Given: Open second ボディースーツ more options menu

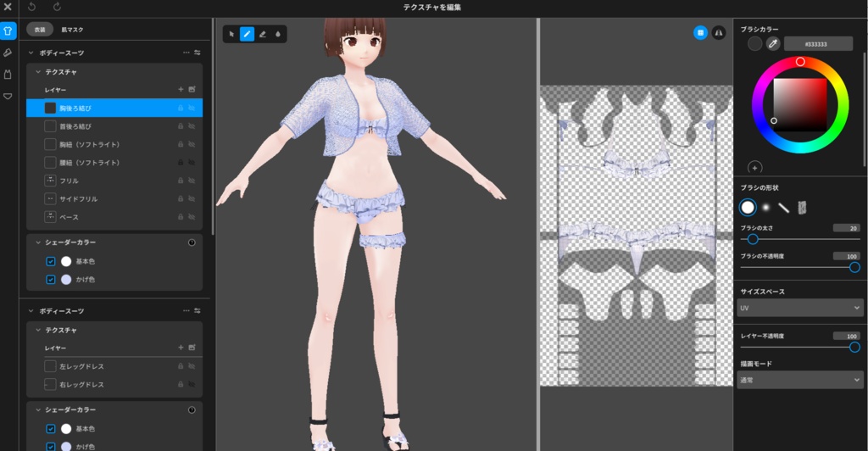Looking at the screenshot, I should click(x=186, y=311).
